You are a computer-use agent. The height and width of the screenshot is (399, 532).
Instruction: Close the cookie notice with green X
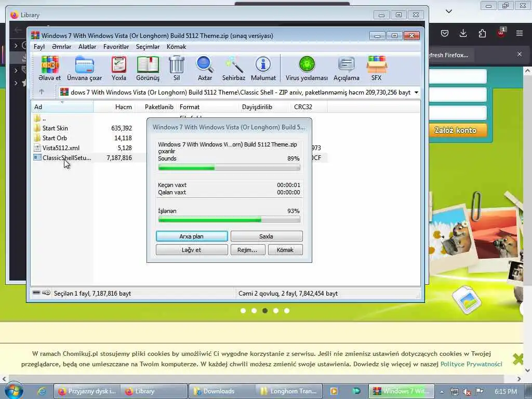pyautogui.click(x=518, y=358)
